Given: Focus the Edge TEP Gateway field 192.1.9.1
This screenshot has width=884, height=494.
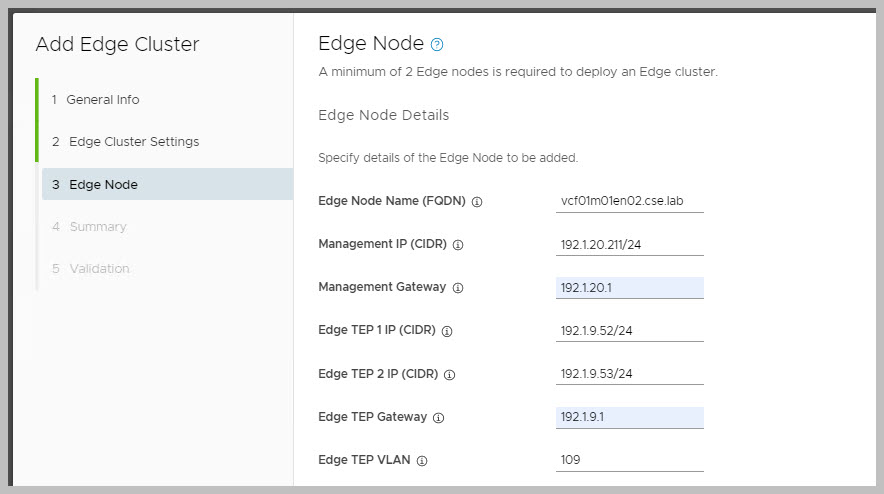Looking at the screenshot, I should 629,417.
